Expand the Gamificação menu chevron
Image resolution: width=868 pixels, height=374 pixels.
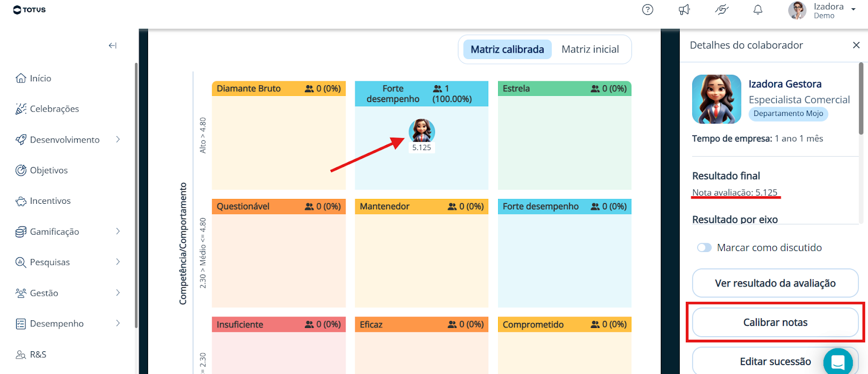(118, 231)
